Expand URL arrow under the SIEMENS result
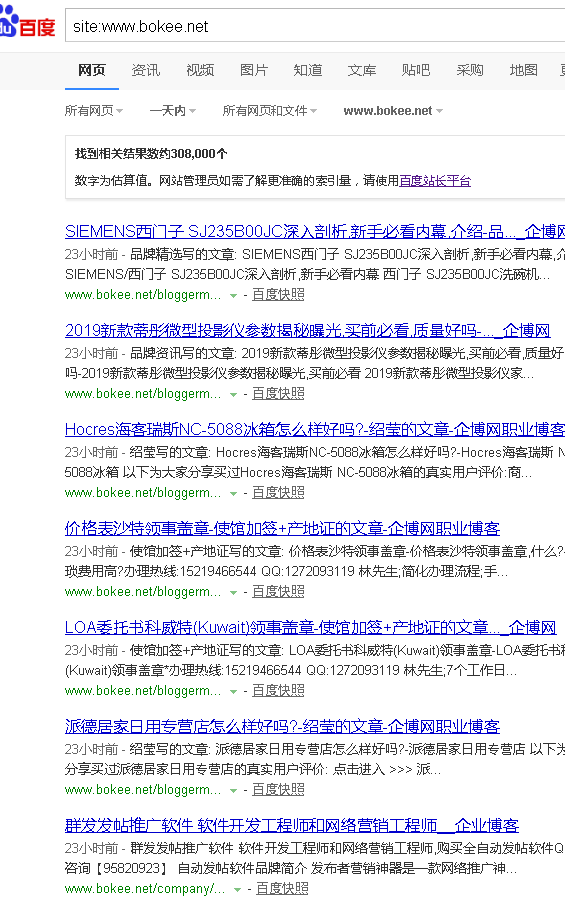 (233, 296)
